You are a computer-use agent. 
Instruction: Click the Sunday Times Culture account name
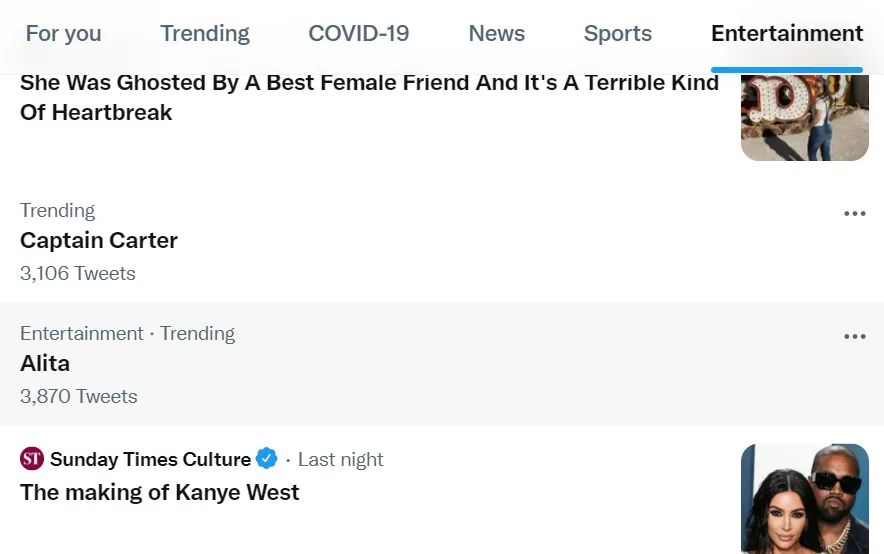pyautogui.click(x=150, y=459)
